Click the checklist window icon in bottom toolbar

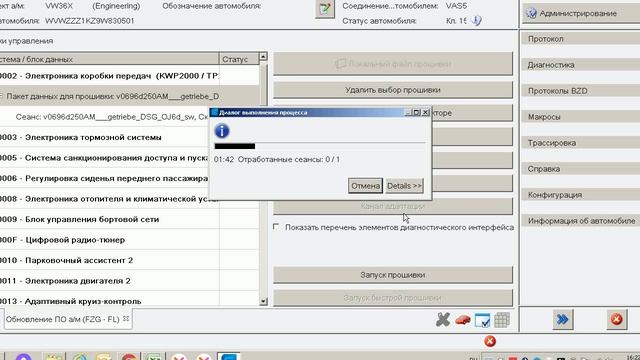point(482,320)
